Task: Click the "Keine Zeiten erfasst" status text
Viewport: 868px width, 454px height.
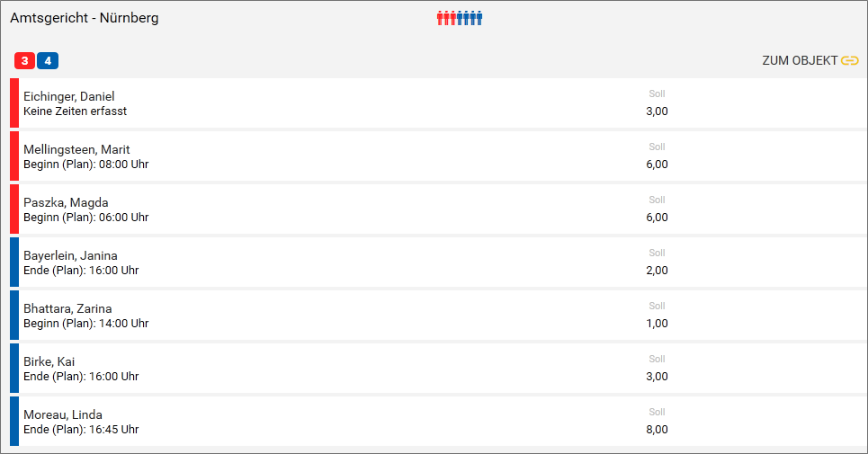Action: [75, 111]
